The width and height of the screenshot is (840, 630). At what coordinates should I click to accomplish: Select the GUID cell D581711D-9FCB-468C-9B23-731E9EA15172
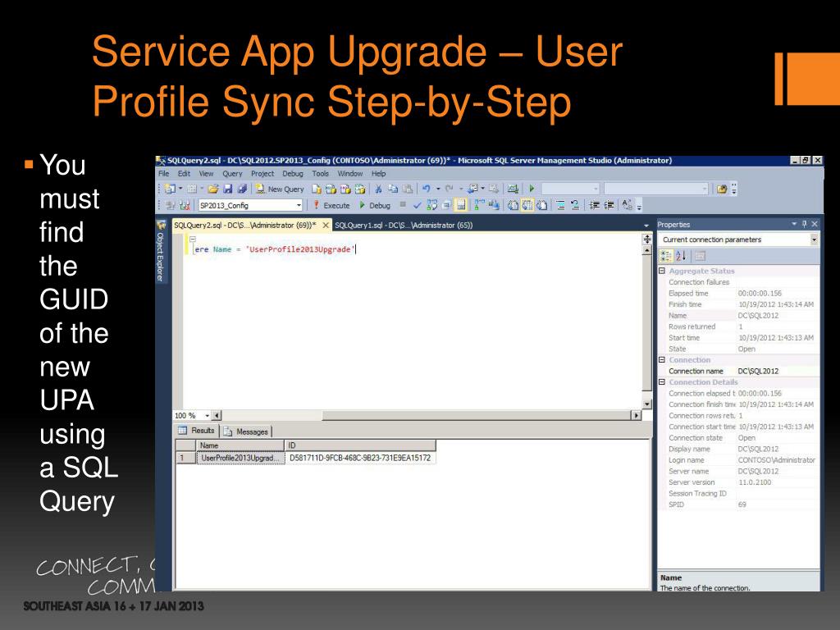click(x=360, y=458)
